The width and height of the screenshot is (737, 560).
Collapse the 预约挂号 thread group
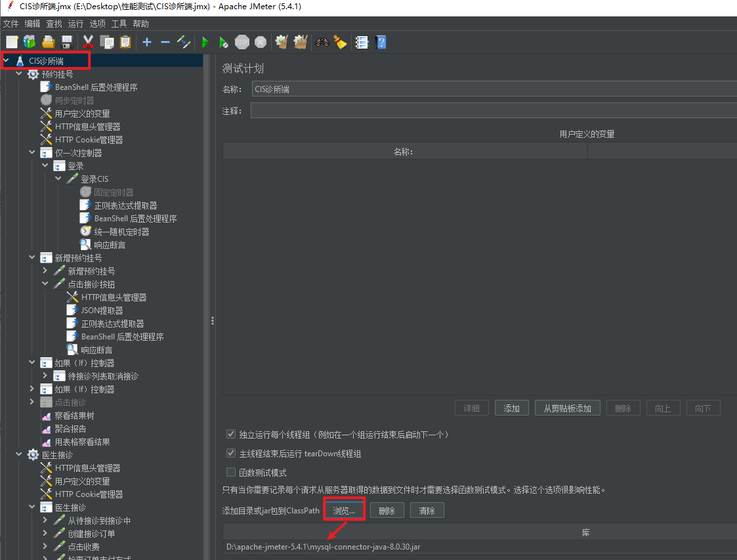pos(19,74)
